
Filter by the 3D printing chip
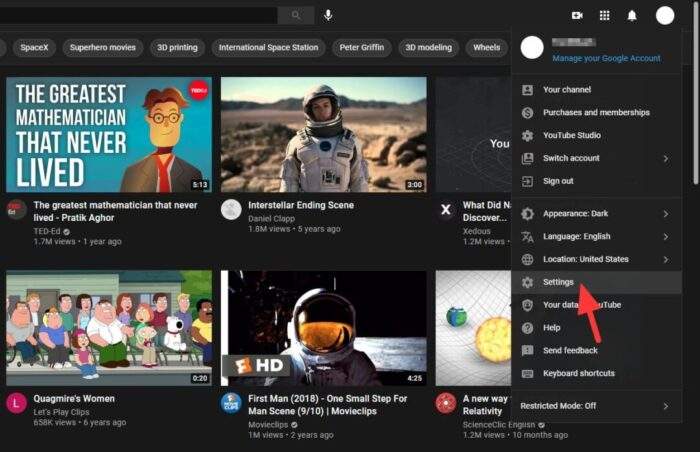pos(177,47)
